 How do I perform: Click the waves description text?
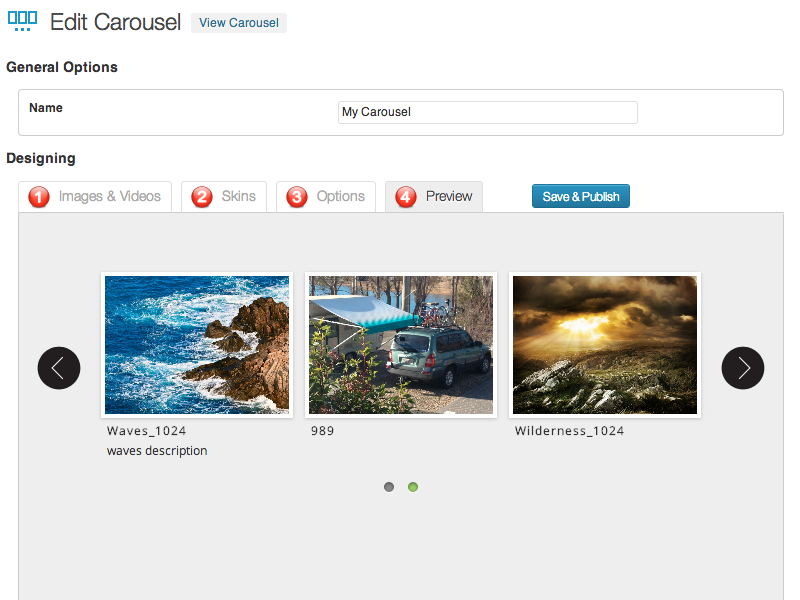(157, 451)
